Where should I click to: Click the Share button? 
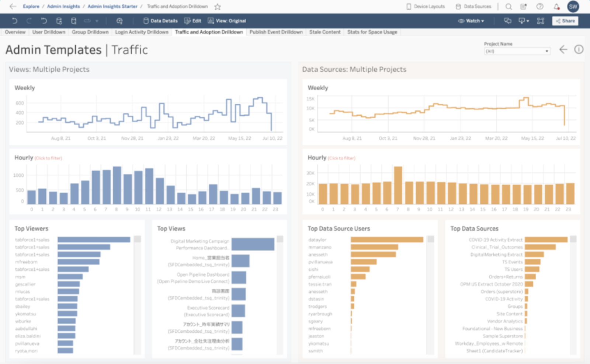tap(565, 21)
